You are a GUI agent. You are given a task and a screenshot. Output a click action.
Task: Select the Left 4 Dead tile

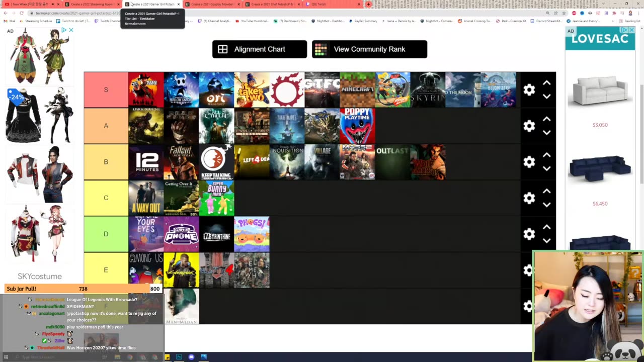(252, 162)
